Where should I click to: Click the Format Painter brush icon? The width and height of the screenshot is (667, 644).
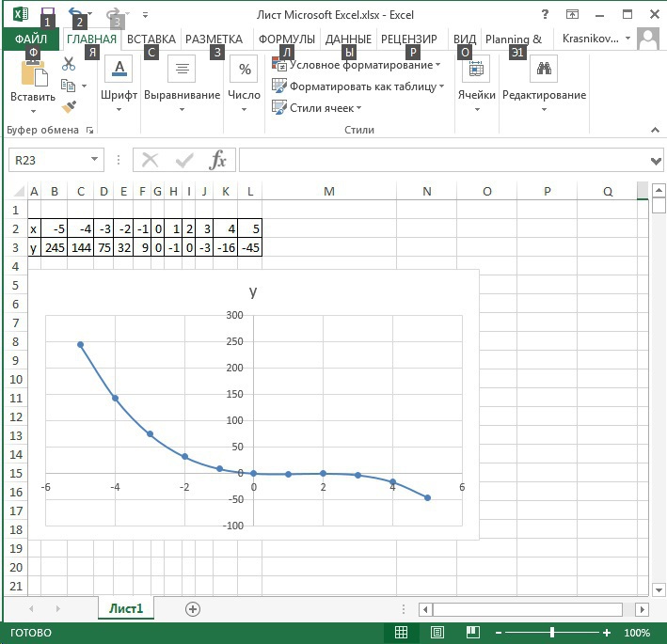pos(69,107)
